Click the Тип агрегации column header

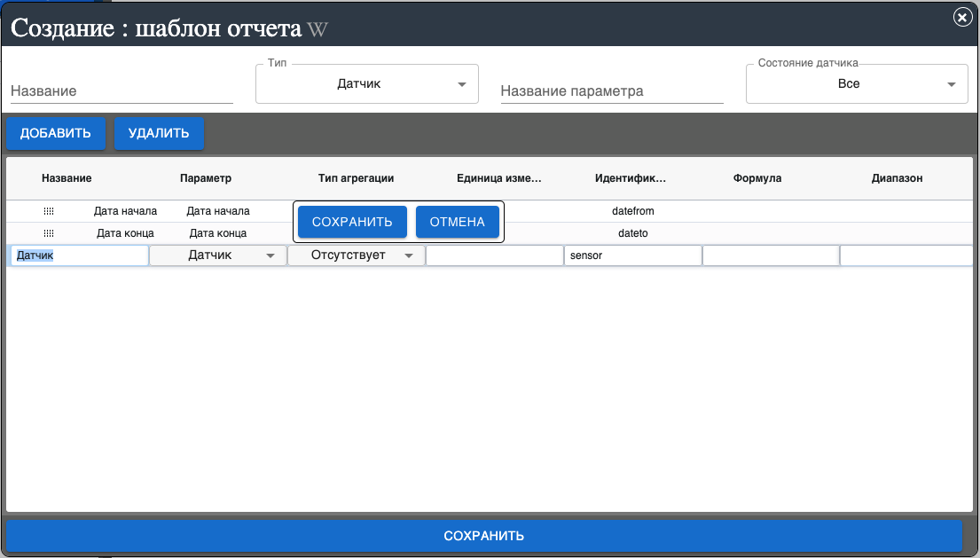(x=356, y=178)
